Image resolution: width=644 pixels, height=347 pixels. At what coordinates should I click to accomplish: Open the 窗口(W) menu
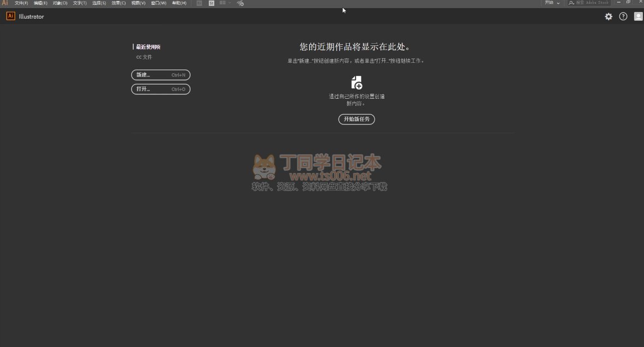click(158, 3)
